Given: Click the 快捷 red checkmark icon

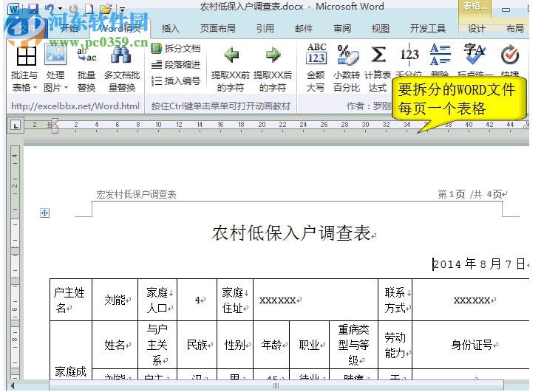Looking at the screenshot, I should 510,55.
